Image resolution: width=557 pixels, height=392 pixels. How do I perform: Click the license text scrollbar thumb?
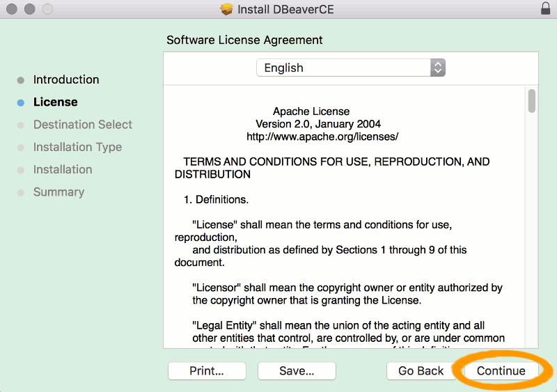click(531, 101)
